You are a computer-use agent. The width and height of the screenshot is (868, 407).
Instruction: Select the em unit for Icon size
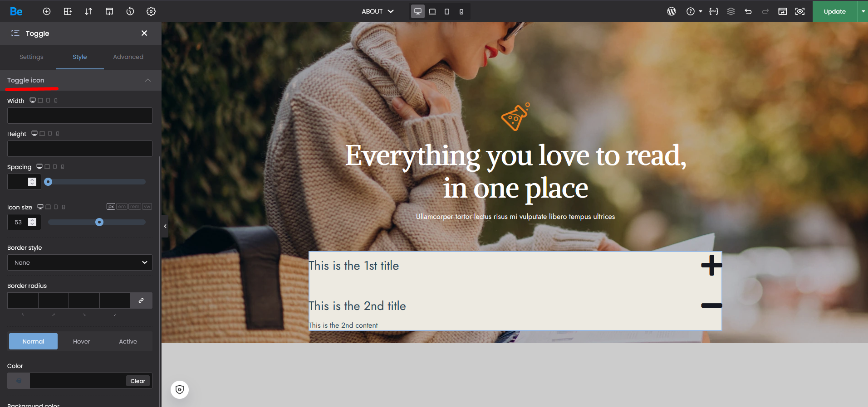(122, 207)
